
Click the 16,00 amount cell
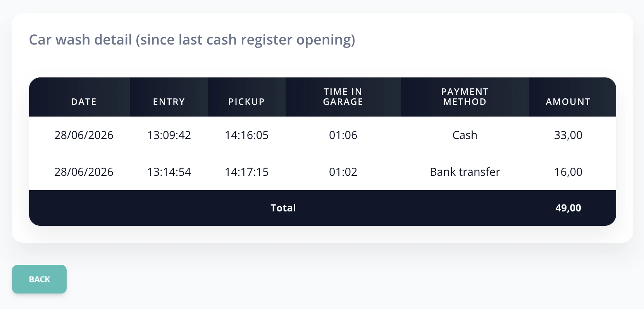[568, 172]
